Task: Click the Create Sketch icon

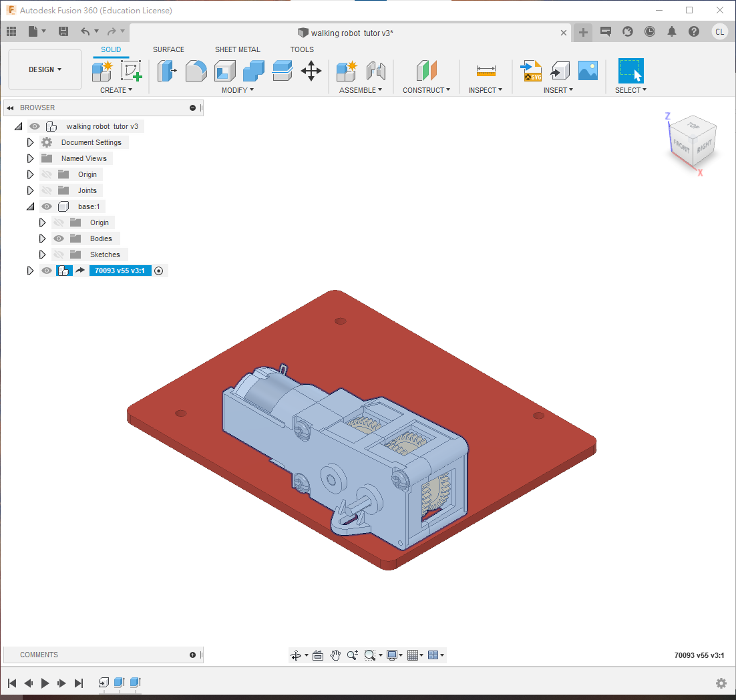Action: point(132,70)
